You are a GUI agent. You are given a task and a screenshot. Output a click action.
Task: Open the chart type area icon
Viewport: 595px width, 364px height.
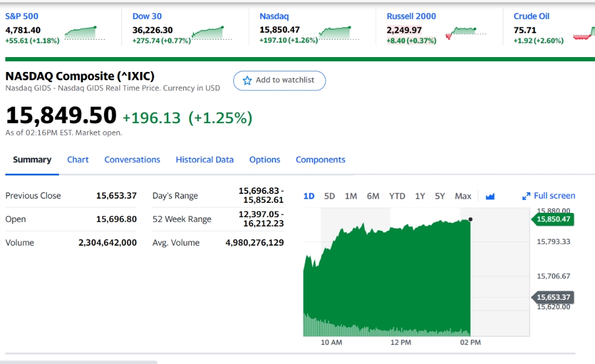tap(490, 196)
